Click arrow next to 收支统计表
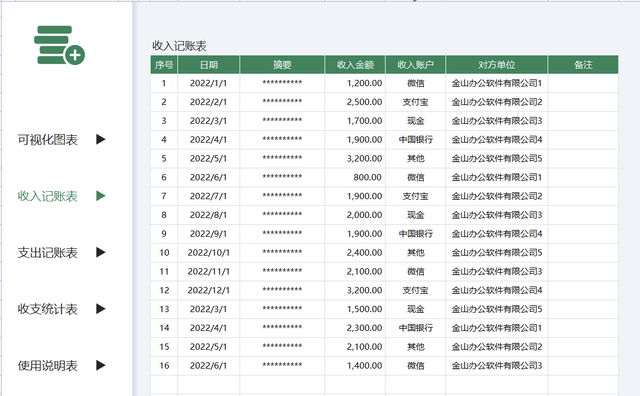640x396 pixels. pos(100,309)
